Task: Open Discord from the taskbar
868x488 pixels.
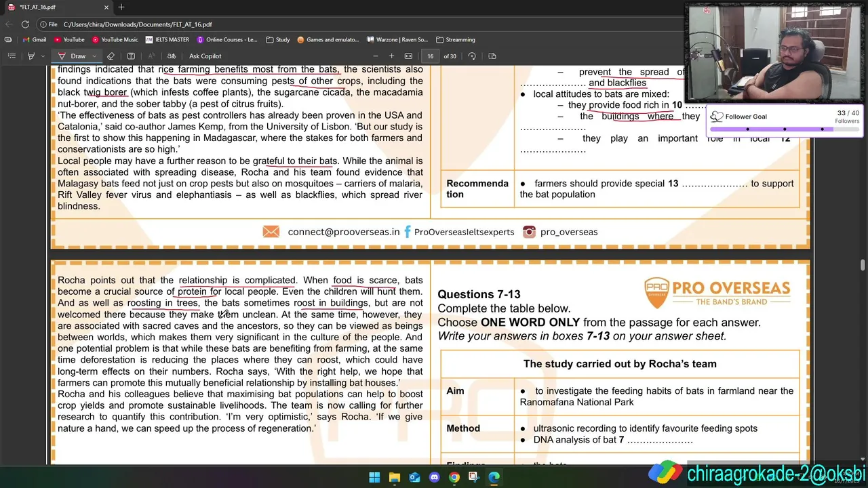Action: point(434,478)
